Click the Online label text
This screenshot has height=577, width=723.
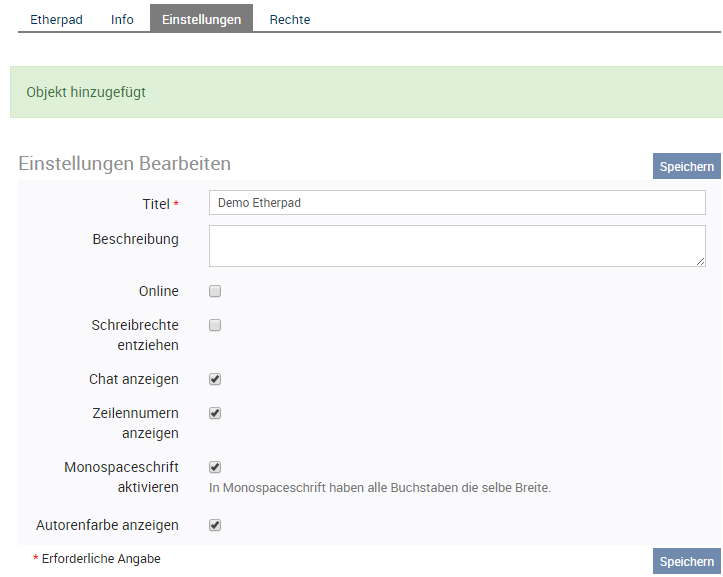[x=159, y=291]
